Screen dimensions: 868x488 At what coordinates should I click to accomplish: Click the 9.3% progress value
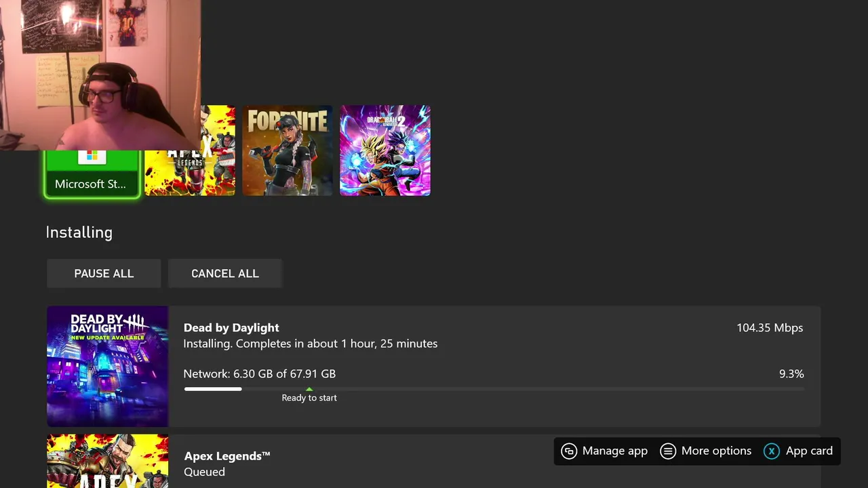(x=791, y=373)
